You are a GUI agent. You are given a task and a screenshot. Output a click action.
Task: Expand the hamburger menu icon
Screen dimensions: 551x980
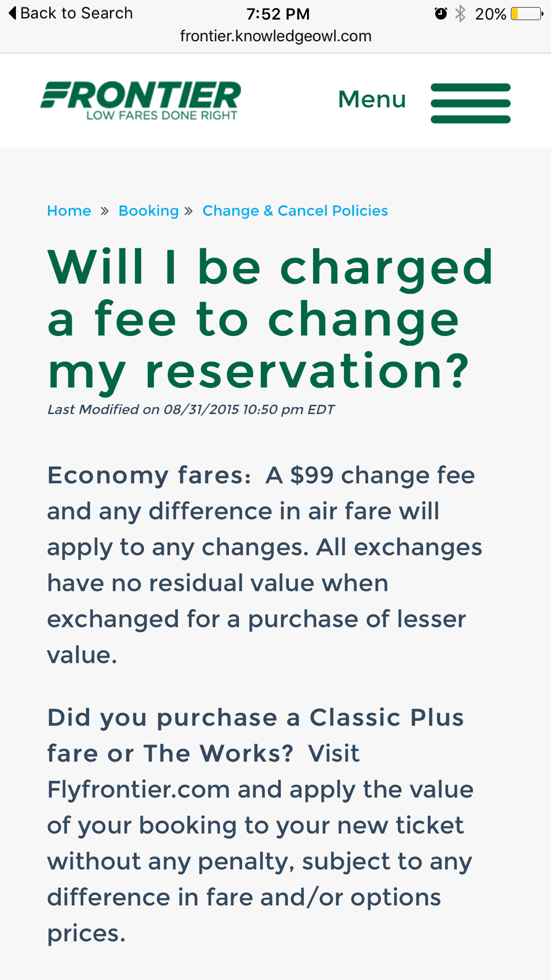click(470, 103)
